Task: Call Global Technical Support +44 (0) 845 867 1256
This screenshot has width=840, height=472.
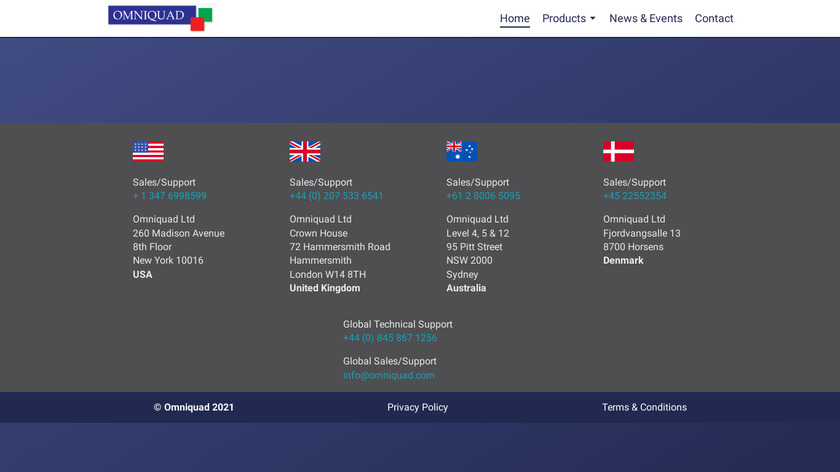Action: [x=390, y=338]
